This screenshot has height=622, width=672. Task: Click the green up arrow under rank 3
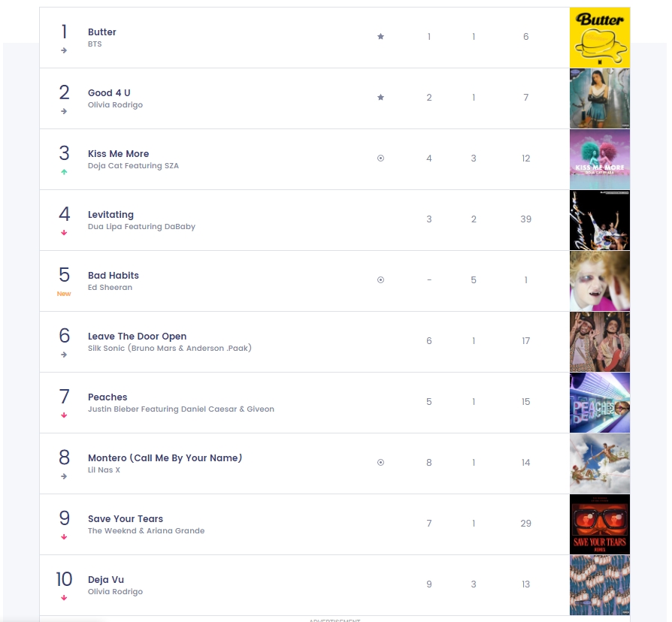(64, 172)
